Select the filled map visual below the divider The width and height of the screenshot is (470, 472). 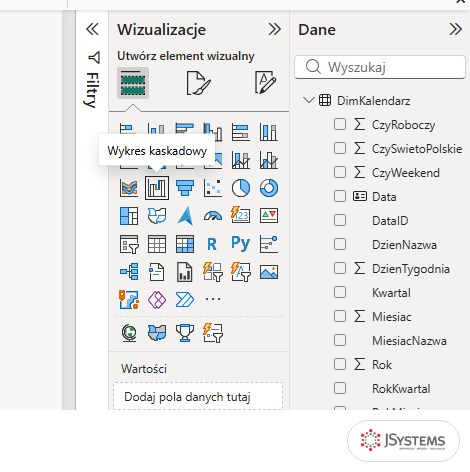click(x=157, y=333)
